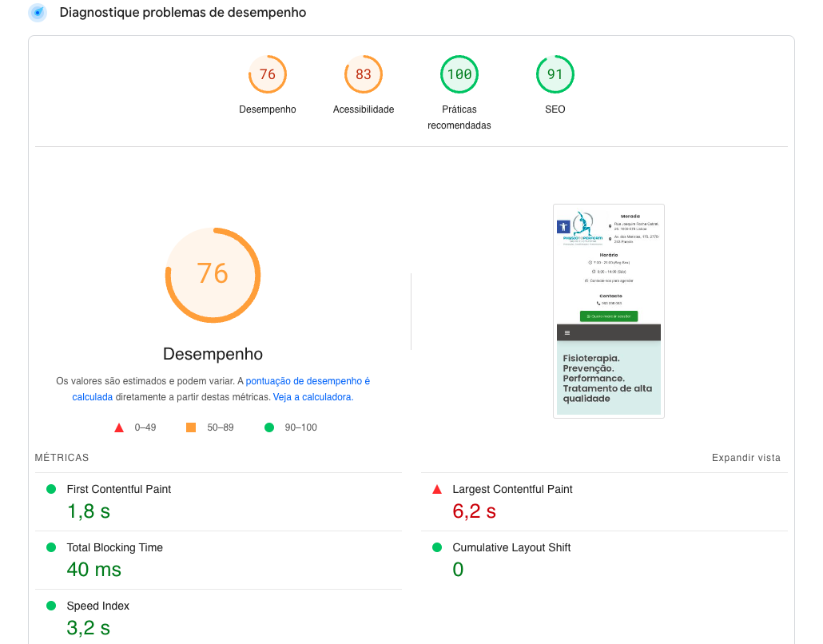Select the Total Blocking Time metric
823x644 pixels.
(x=114, y=547)
